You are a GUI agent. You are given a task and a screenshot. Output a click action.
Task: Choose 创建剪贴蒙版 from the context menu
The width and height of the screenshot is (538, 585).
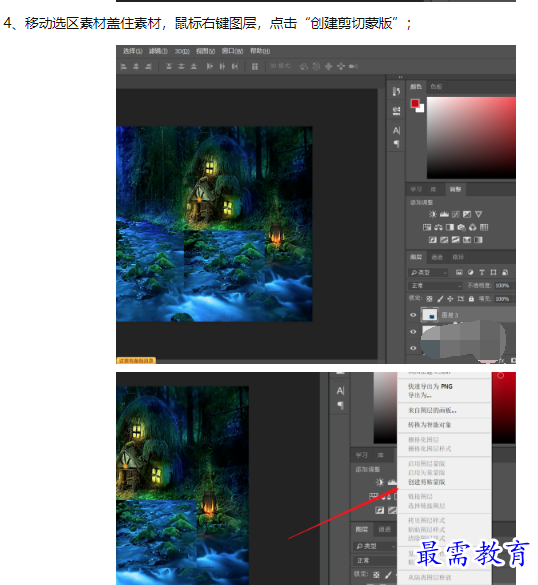pos(426,482)
